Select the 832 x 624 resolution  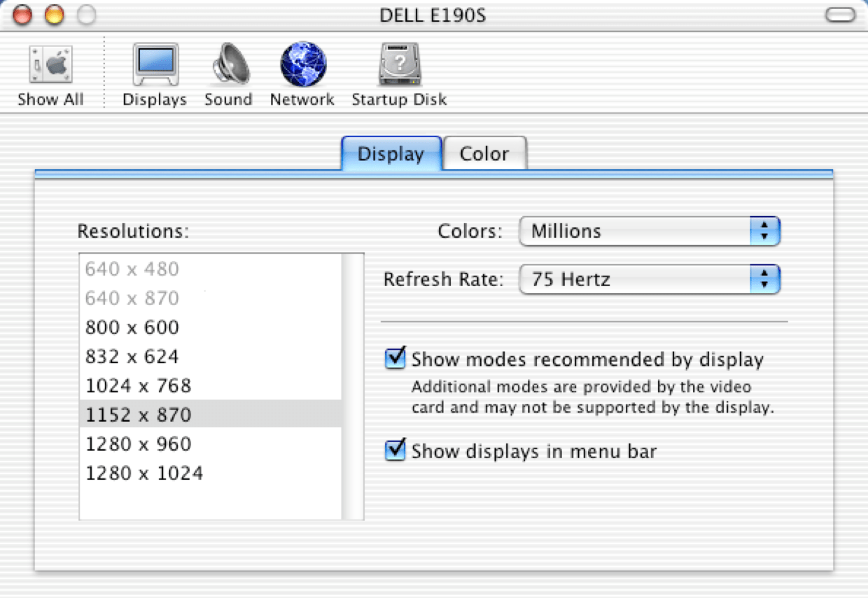tap(210, 357)
